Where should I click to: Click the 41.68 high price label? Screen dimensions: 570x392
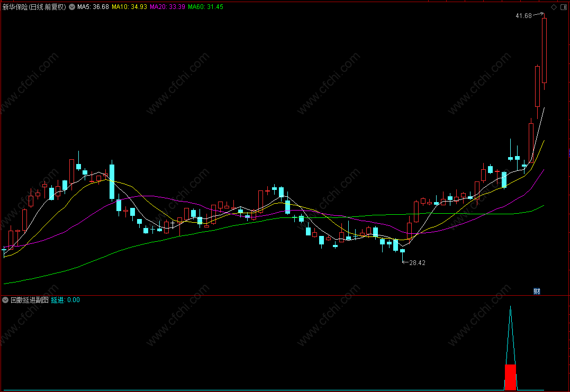pos(523,16)
